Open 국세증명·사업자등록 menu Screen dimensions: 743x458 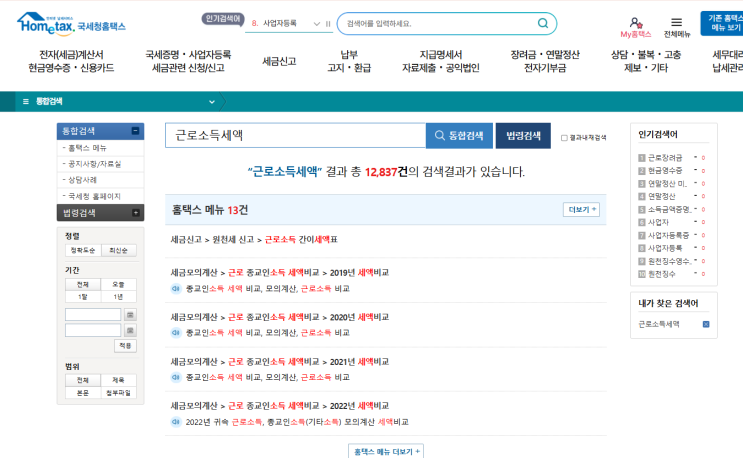pyautogui.click(x=188, y=61)
